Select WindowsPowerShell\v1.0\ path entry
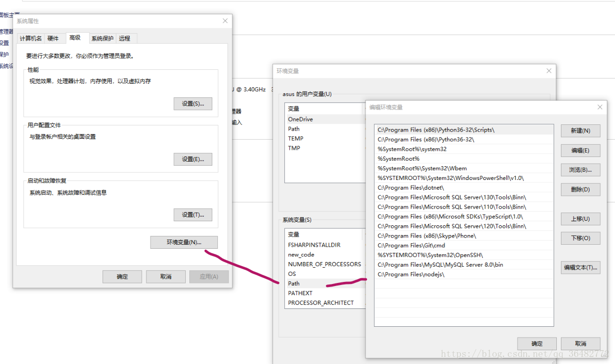 (464, 178)
